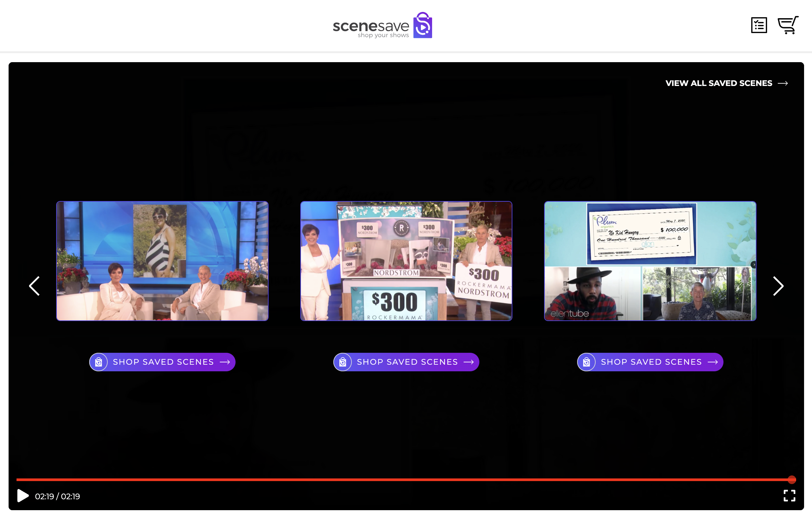Enter fullscreen video mode

(x=789, y=496)
